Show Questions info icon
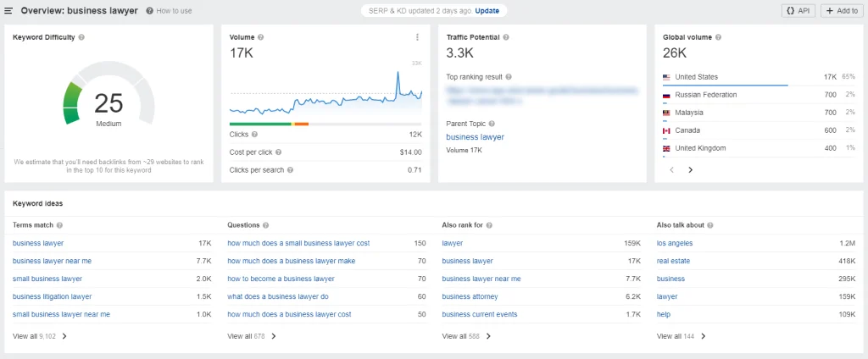Viewport: 868px width, 359px height. click(x=265, y=226)
